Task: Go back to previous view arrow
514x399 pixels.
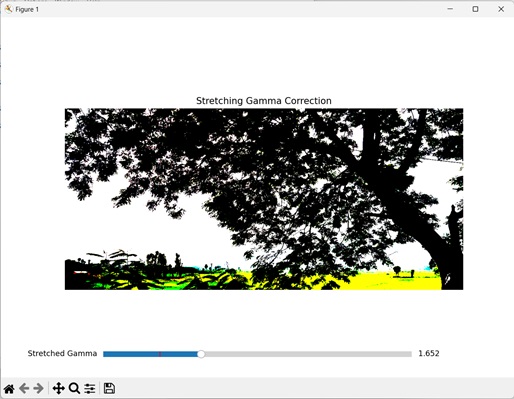Action: click(24, 389)
